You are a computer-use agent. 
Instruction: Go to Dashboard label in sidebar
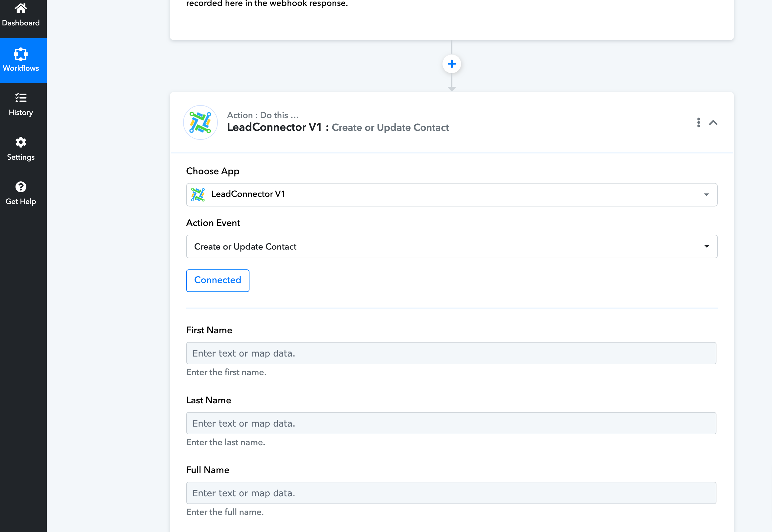point(21,23)
